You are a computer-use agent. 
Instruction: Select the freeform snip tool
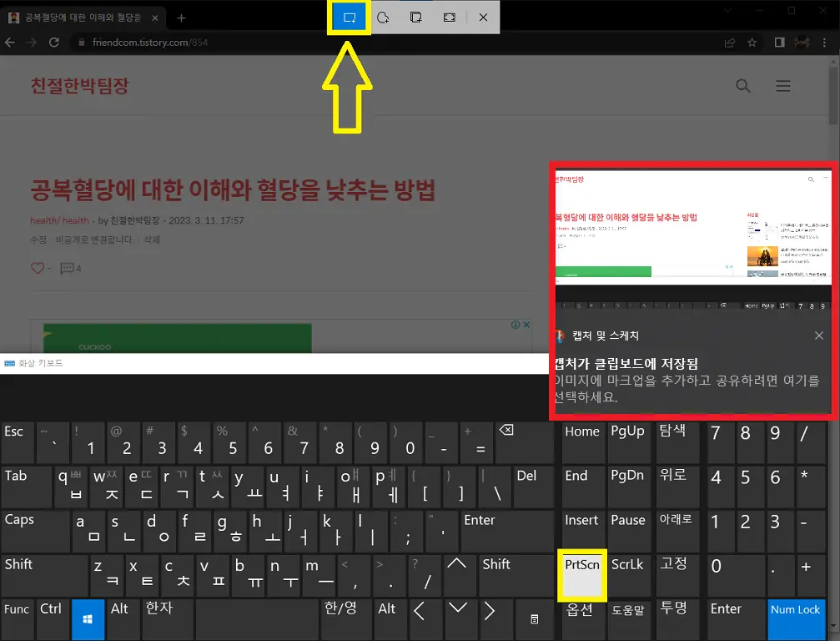[383, 17]
